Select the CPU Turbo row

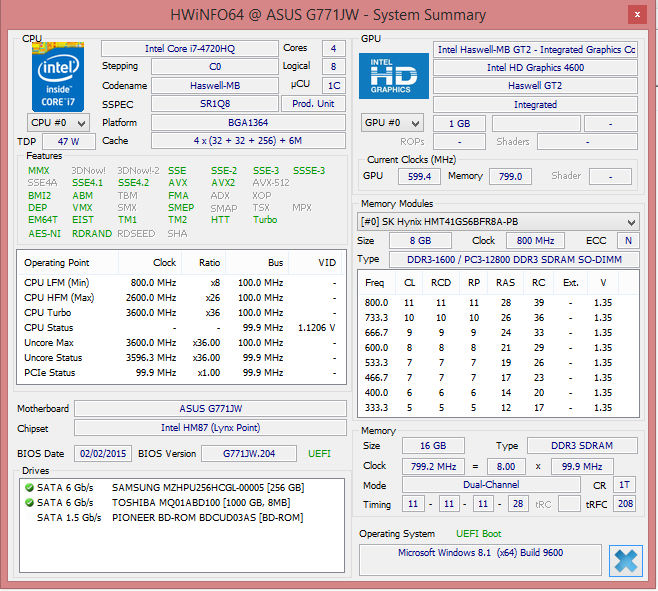[181, 313]
